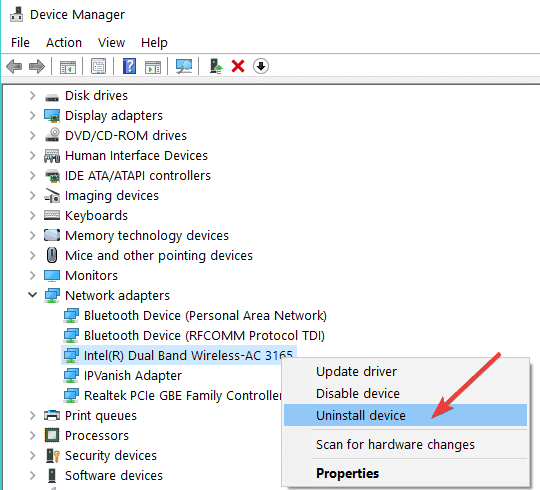Image resolution: width=540 pixels, height=490 pixels.
Task: Choose Update driver from context menu
Action: [405, 372]
